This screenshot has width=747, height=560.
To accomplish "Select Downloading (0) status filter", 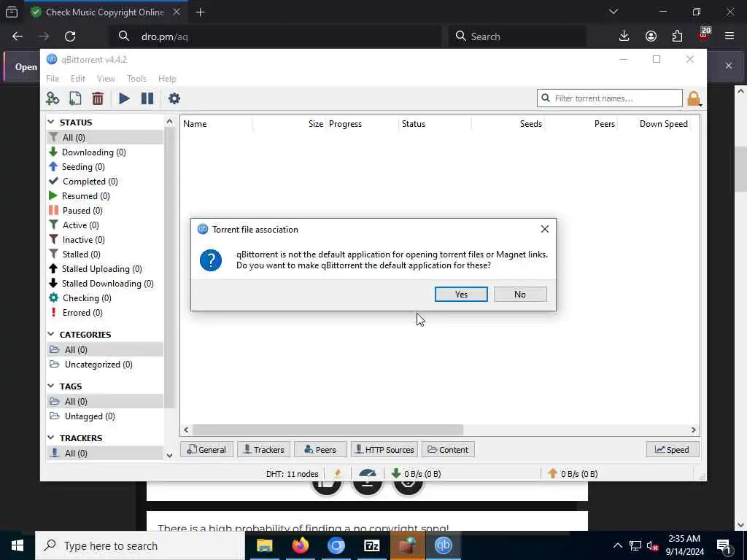I will pos(105,152).
